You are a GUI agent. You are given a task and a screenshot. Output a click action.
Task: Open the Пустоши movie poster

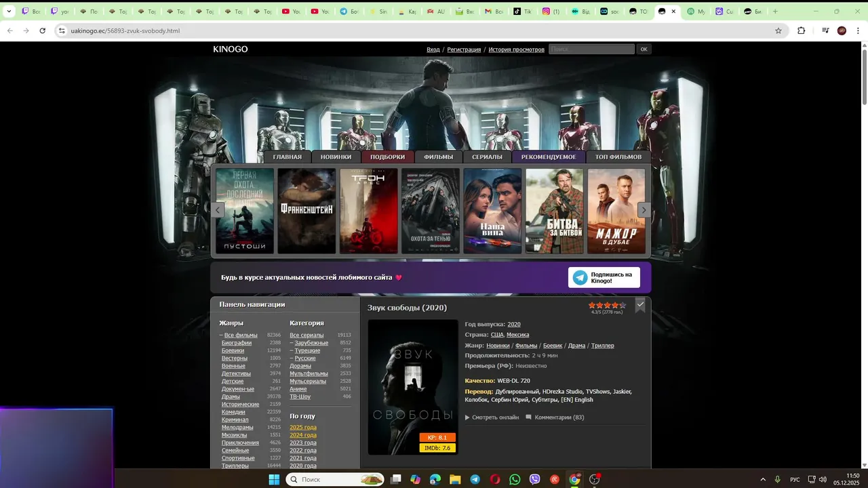point(245,211)
